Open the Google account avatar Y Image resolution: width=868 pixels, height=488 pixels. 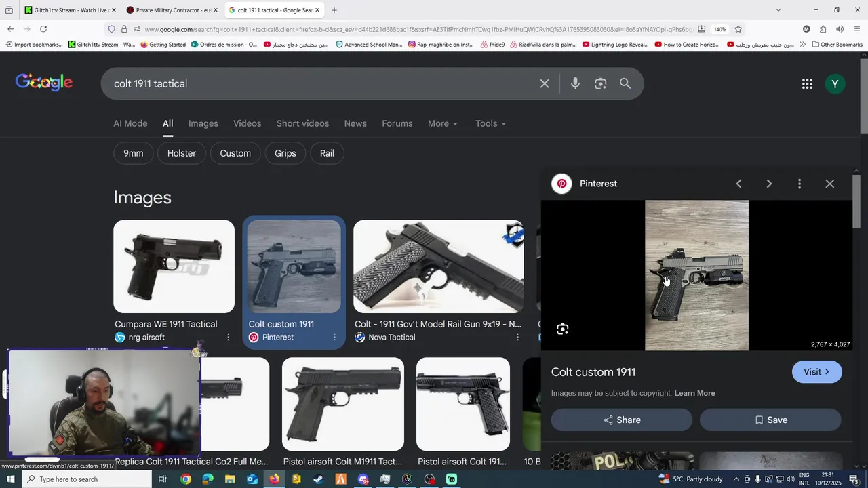coord(835,84)
